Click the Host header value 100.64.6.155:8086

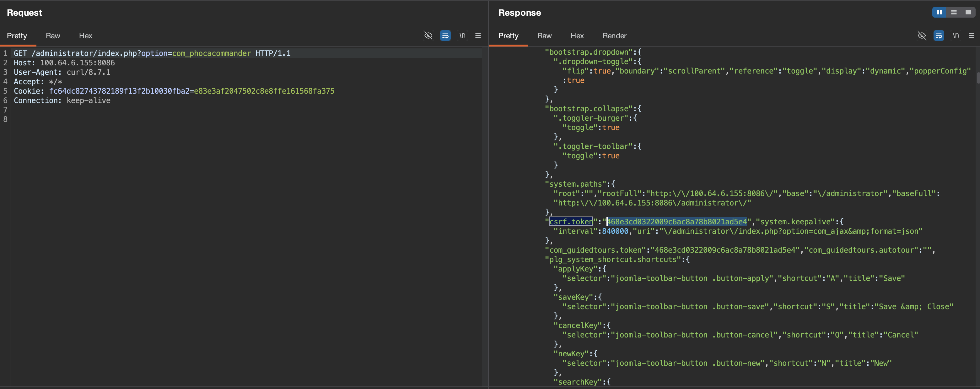[77, 63]
